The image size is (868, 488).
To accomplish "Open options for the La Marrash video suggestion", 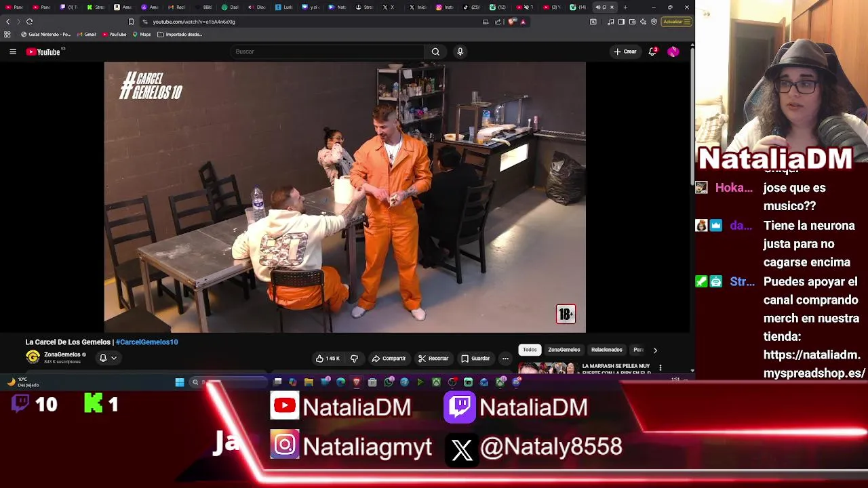I will [660, 367].
